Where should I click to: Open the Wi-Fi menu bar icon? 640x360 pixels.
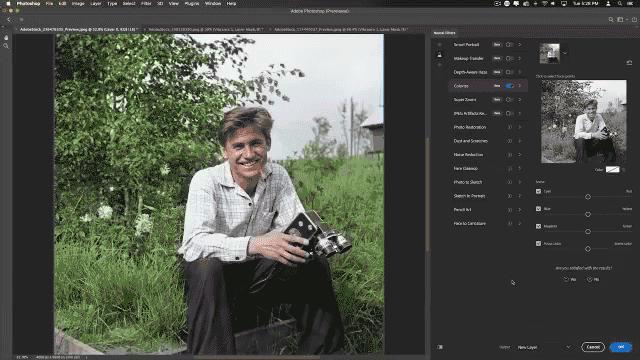(544, 4)
